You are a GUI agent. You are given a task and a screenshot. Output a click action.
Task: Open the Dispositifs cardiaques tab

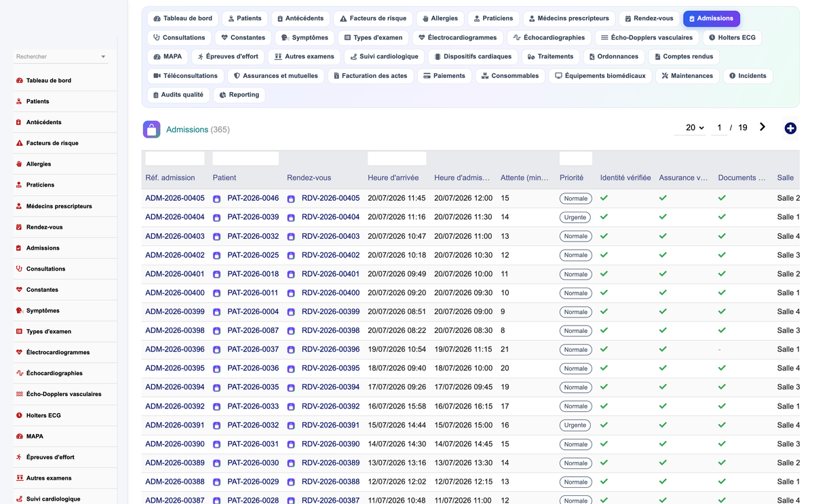pos(473,56)
